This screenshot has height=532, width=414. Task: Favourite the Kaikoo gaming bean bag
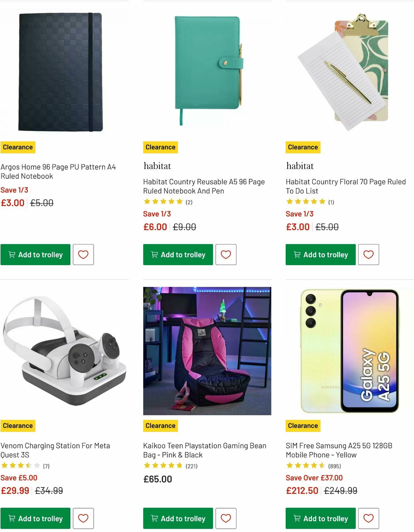click(226, 518)
